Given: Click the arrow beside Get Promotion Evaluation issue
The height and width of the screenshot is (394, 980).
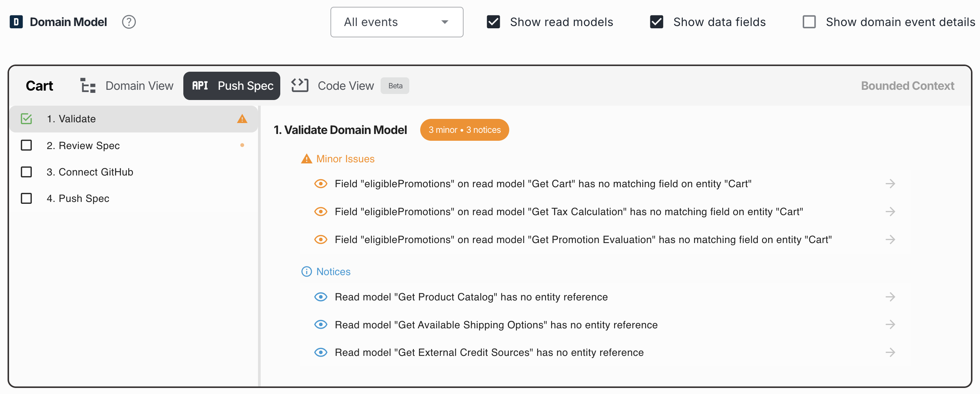Looking at the screenshot, I should (x=890, y=240).
